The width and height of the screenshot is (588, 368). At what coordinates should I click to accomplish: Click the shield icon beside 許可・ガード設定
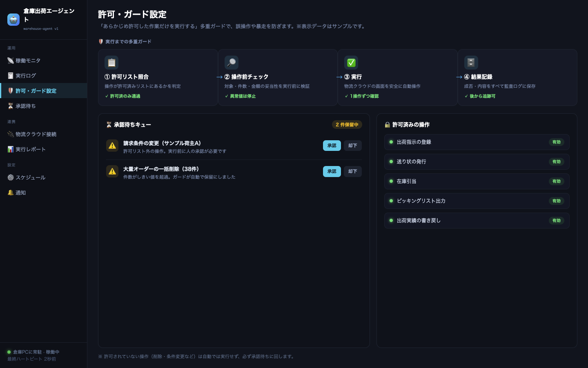[x=11, y=91]
